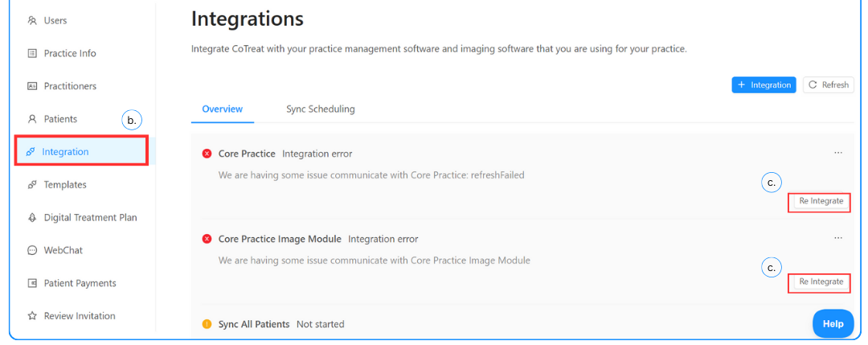
Task: Click the Practitioners ID card icon
Action: tap(32, 86)
